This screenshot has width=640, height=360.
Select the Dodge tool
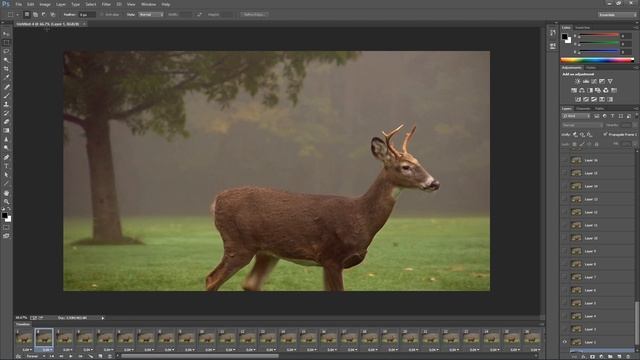pos(6,148)
